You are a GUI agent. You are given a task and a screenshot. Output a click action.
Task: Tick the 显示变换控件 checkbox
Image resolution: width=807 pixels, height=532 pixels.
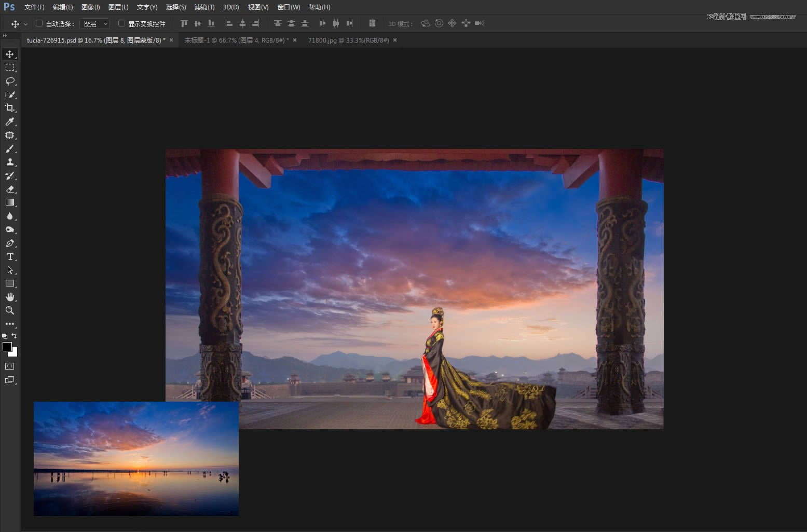pos(121,23)
